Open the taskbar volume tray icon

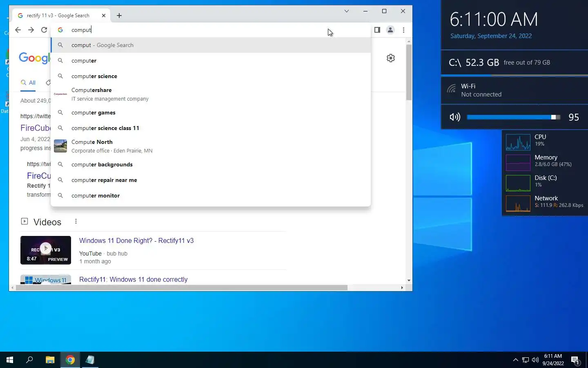coord(535,360)
